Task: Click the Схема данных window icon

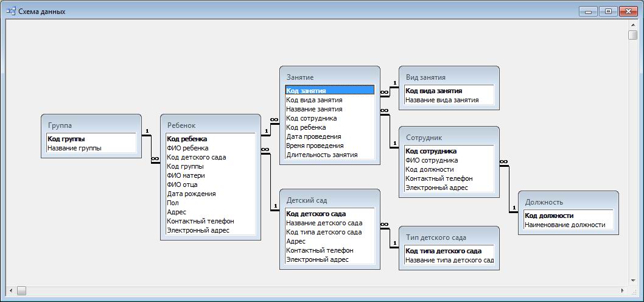Action: click(11, 11)
